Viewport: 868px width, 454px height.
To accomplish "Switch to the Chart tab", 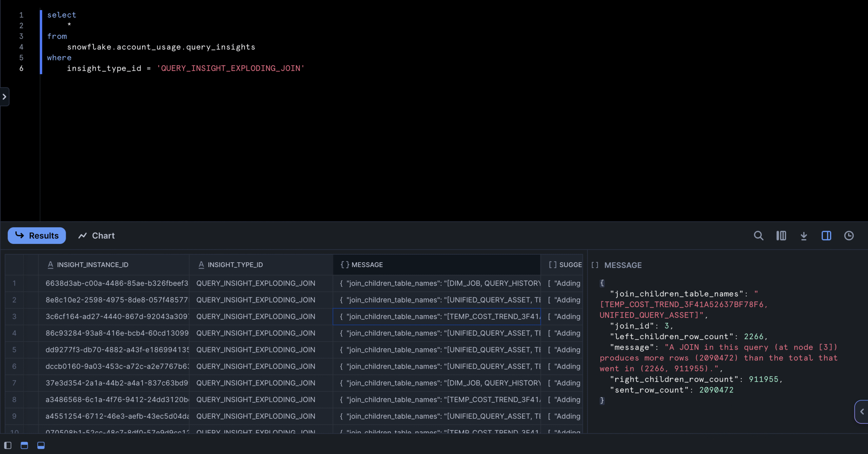I will (x=97, y=235).
